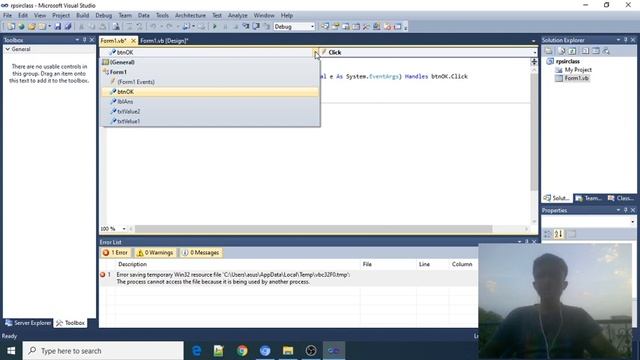Image resolution: width=640 pixels, height=360 pixels.
Task: Open the File menu
Action: 7,16
